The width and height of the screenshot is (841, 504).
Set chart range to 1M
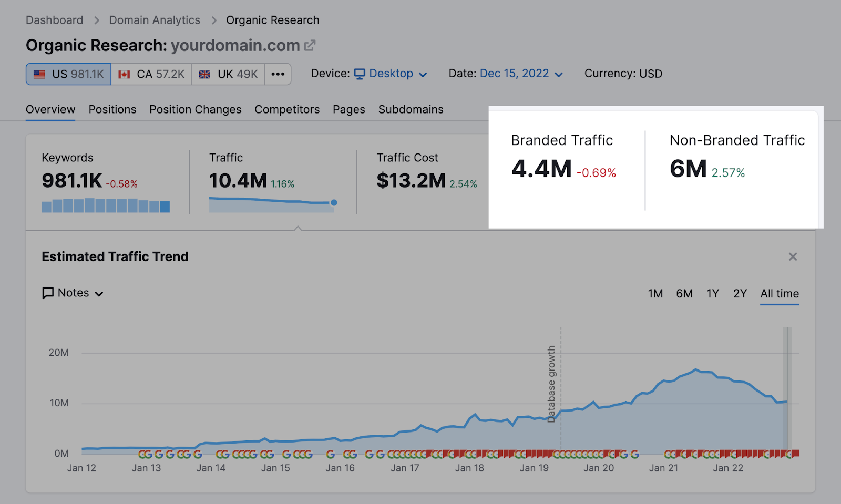click(655, 294)
